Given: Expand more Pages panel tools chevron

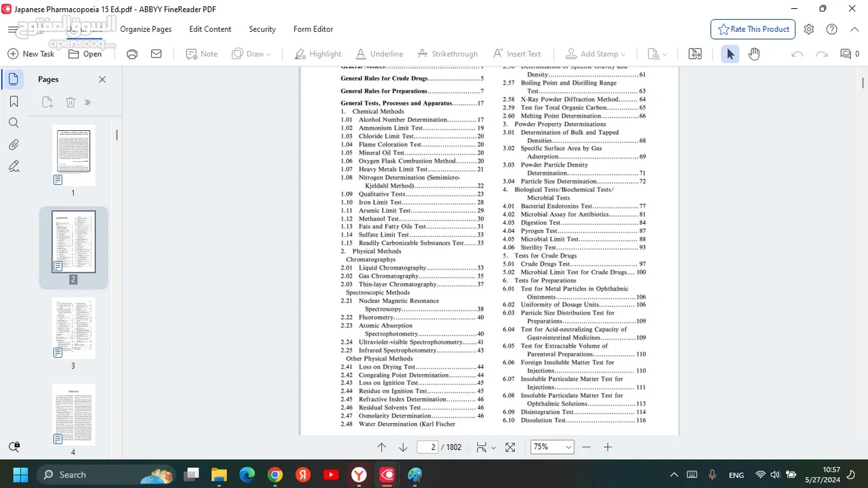Looking at the screenshot, I should pos(87,102).
